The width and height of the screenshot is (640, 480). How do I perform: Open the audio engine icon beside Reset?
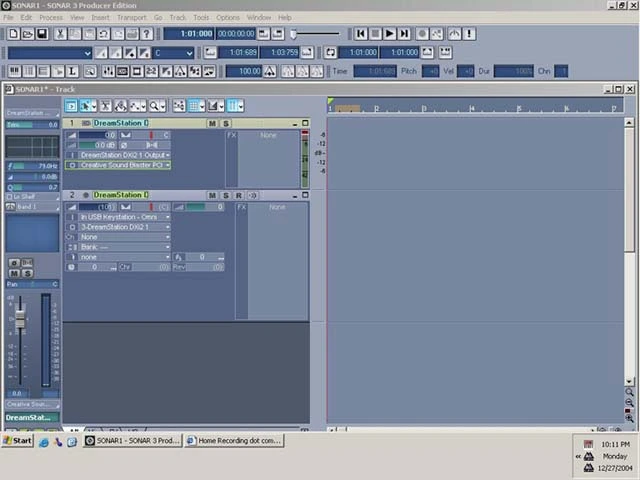454,34
